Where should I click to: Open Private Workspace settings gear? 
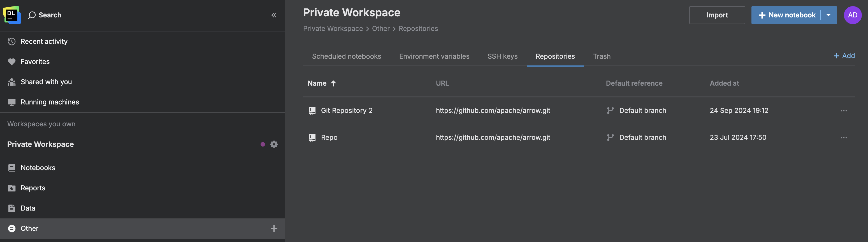tap(274, 145)
